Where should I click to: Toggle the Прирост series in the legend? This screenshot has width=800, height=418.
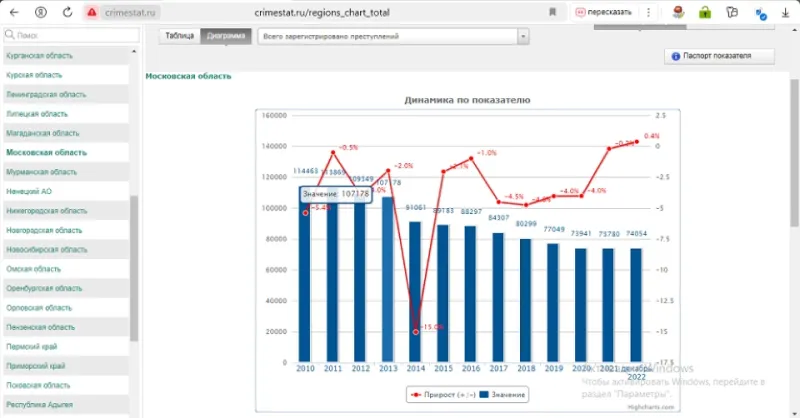point(443,395)
